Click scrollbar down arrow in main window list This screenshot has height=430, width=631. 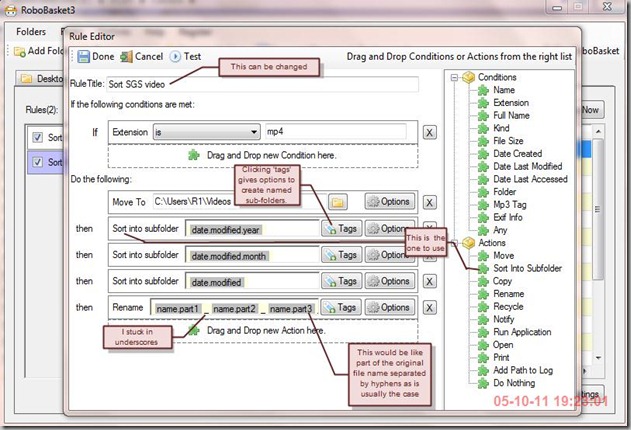598,357
